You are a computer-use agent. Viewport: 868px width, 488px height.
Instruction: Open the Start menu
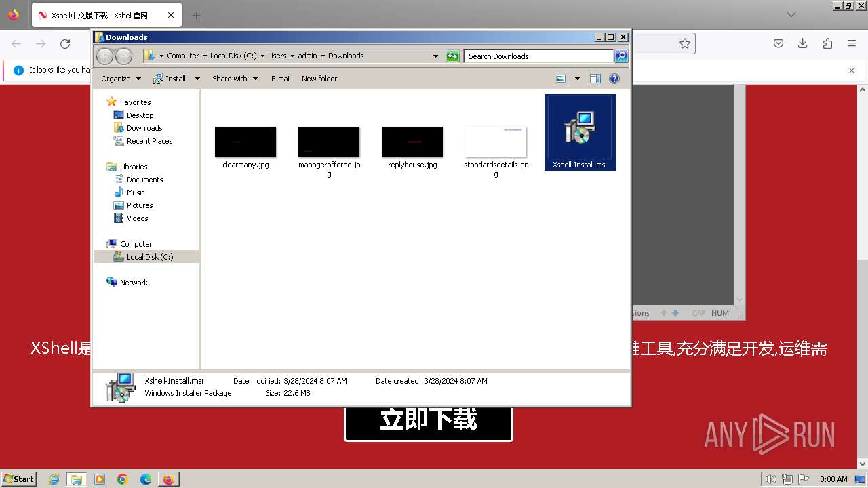pos(19,479)
